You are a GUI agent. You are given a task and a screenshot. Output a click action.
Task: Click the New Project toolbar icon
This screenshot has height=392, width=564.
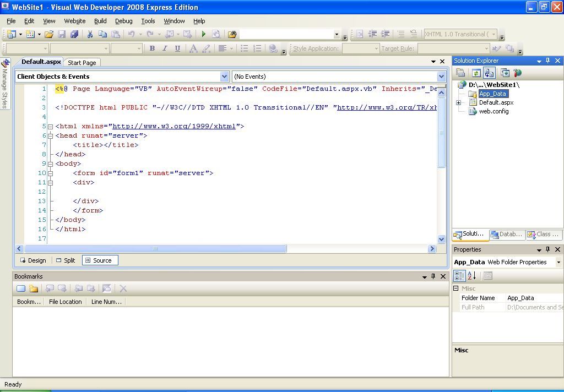[x=12, y=34]
